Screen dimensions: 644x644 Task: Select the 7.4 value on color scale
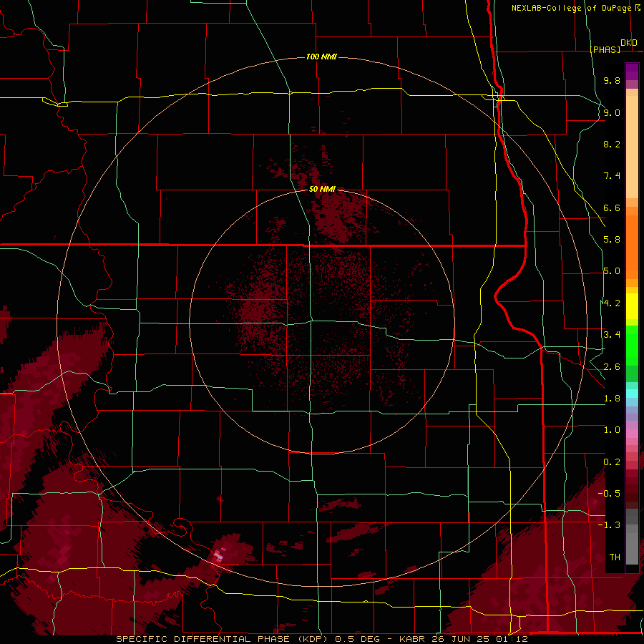point(612,176)
